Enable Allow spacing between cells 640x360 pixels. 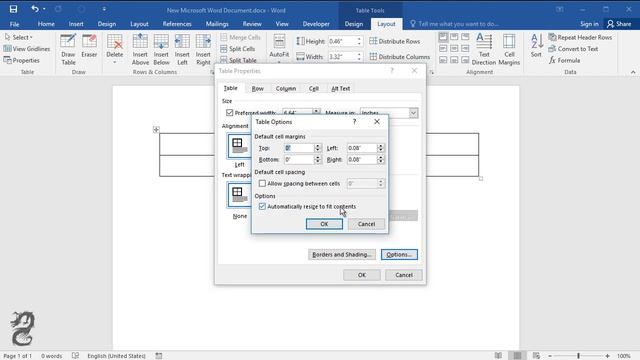point(262,183)
